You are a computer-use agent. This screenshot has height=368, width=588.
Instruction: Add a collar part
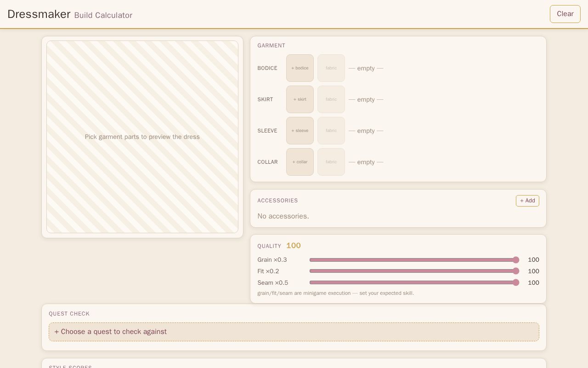[x=300, y=162]
